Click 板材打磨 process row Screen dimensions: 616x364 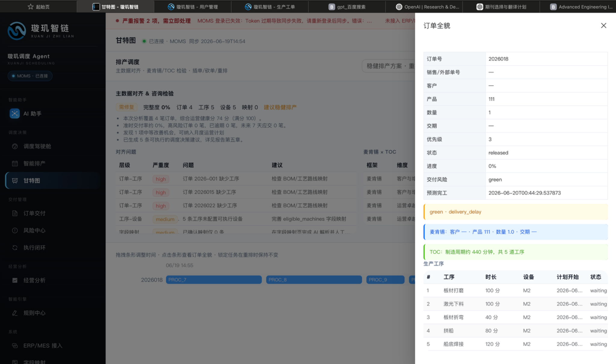515,291
